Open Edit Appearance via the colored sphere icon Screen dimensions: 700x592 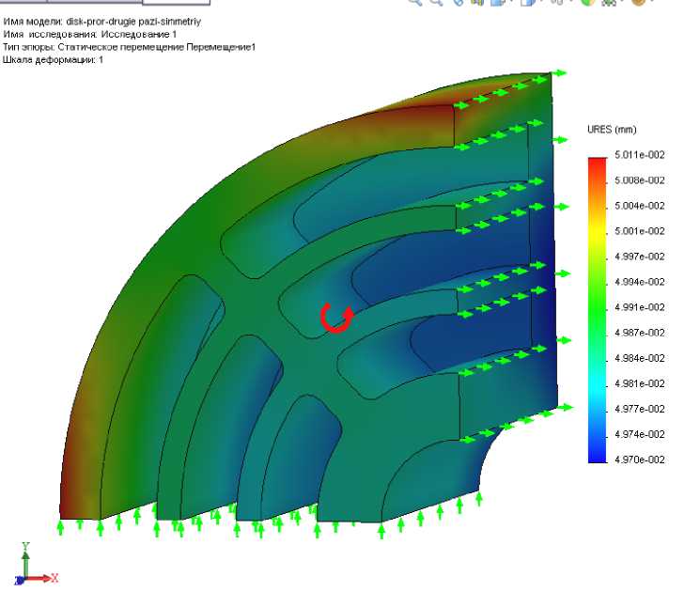[x=587, y=3]
